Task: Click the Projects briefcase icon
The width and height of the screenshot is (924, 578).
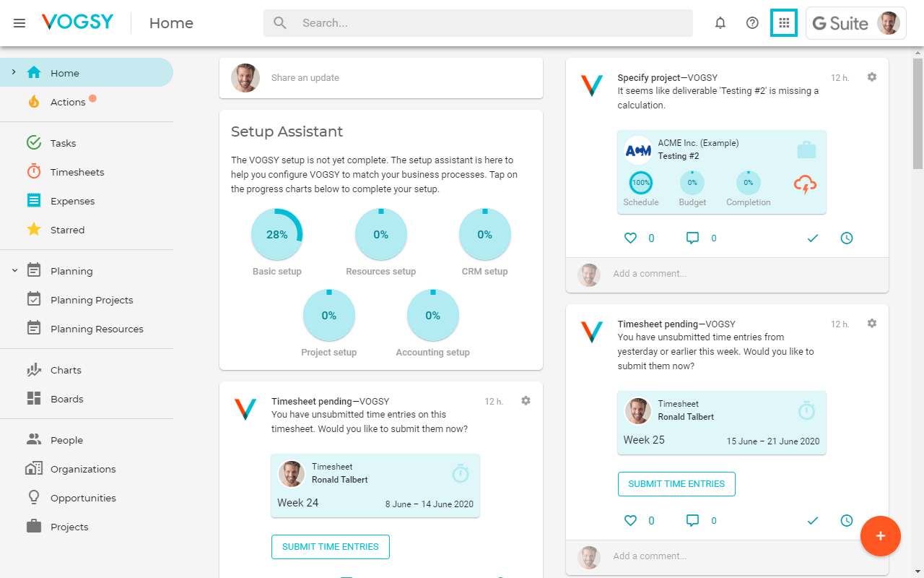Action: point(34,527)
